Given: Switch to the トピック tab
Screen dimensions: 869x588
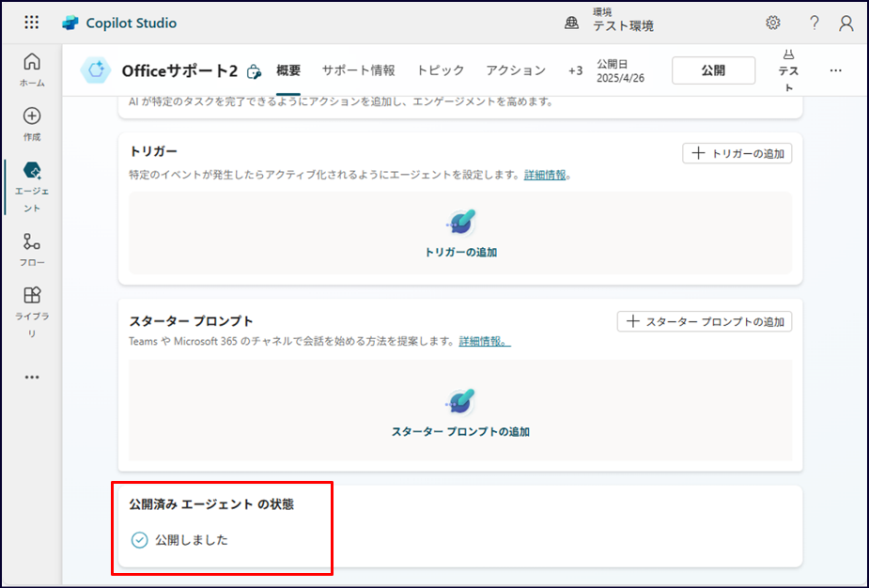Looking at the screenshot, I should pos(441,70).
